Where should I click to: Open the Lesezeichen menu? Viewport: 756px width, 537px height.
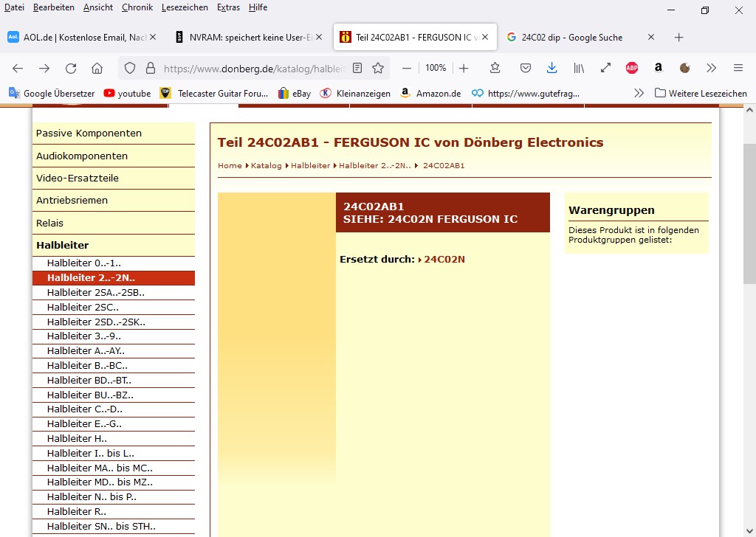[185, 7]
